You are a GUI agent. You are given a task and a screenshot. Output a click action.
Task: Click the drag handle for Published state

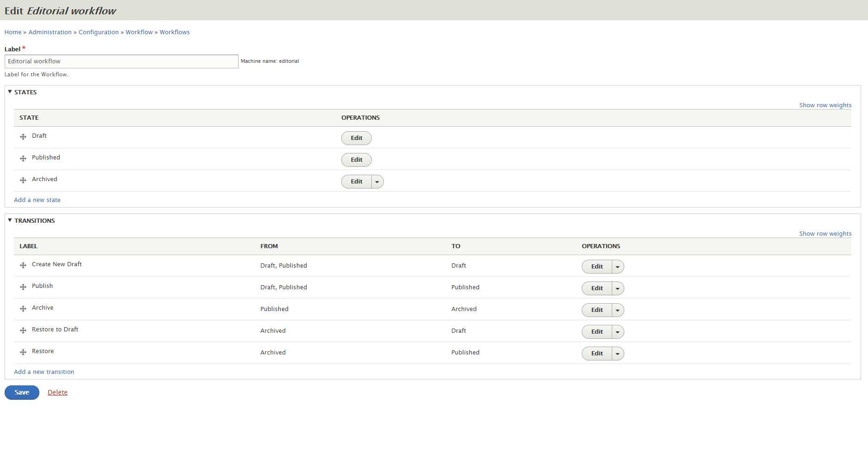click(x=23, y=159)
